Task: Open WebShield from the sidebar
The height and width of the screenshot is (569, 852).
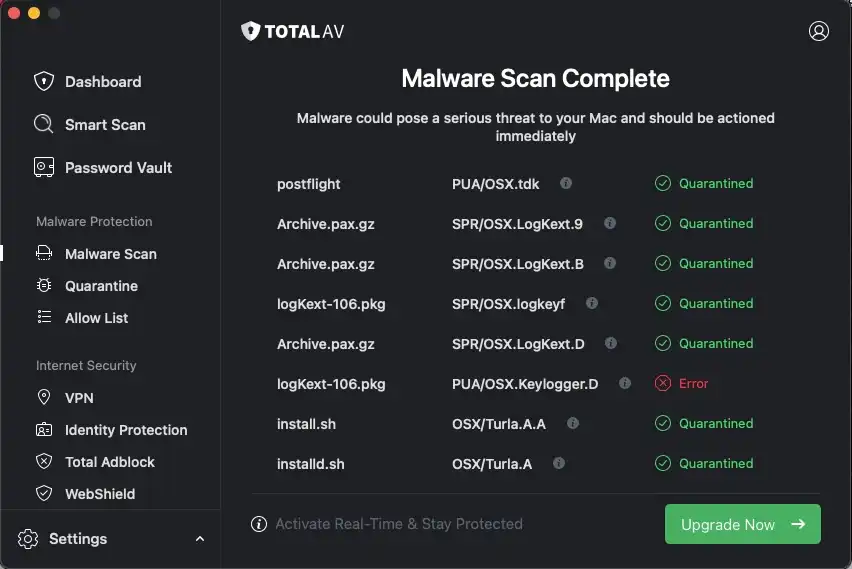Action: (100, 494)
